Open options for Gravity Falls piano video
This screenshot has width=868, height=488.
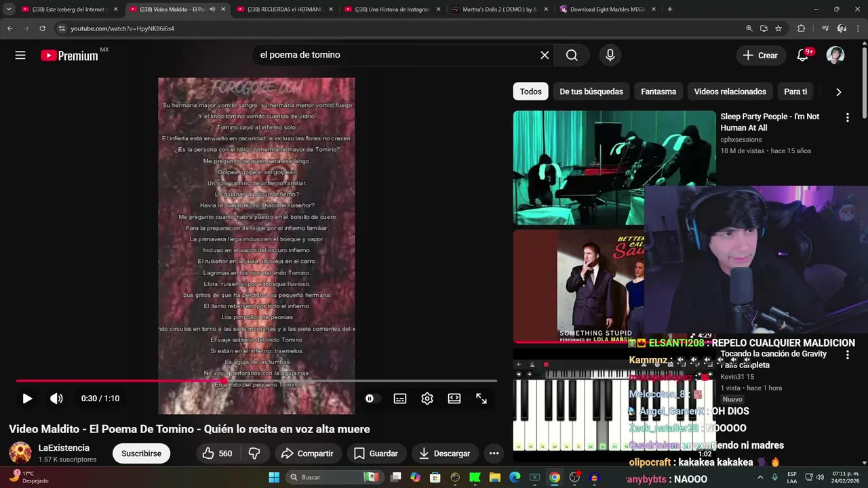tap(847, 354)
